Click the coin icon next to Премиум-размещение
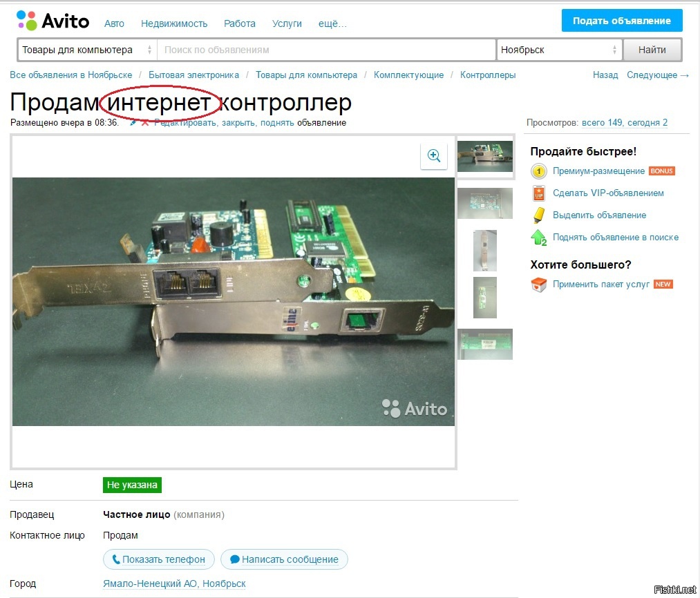Viewport: 700px width, 598px height. (538, 171)
